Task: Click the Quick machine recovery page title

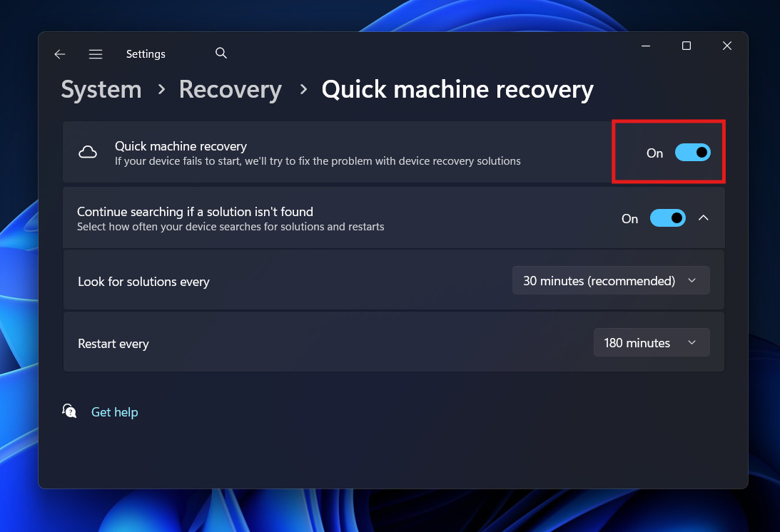Action: (x=457, y=90)
